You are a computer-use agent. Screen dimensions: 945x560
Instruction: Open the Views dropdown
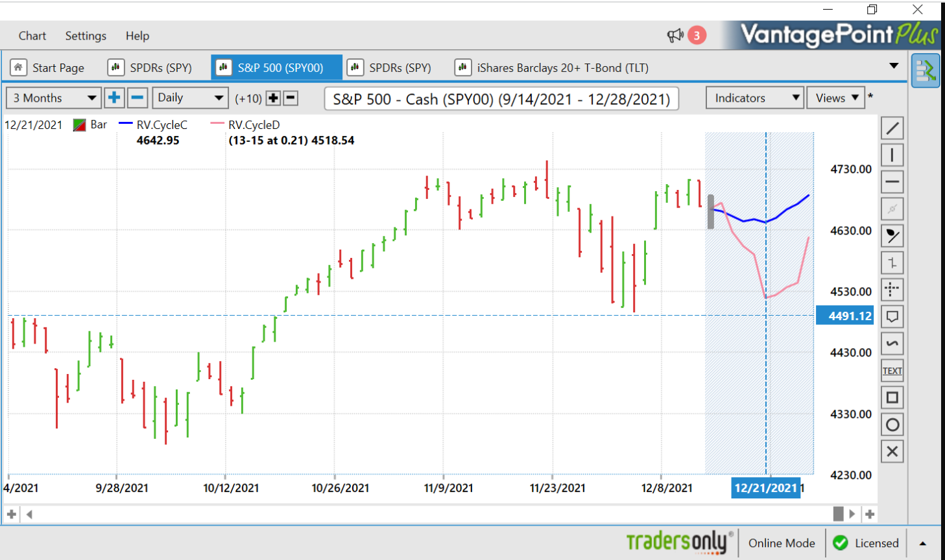pyautogui.click(x=836, y=98)
